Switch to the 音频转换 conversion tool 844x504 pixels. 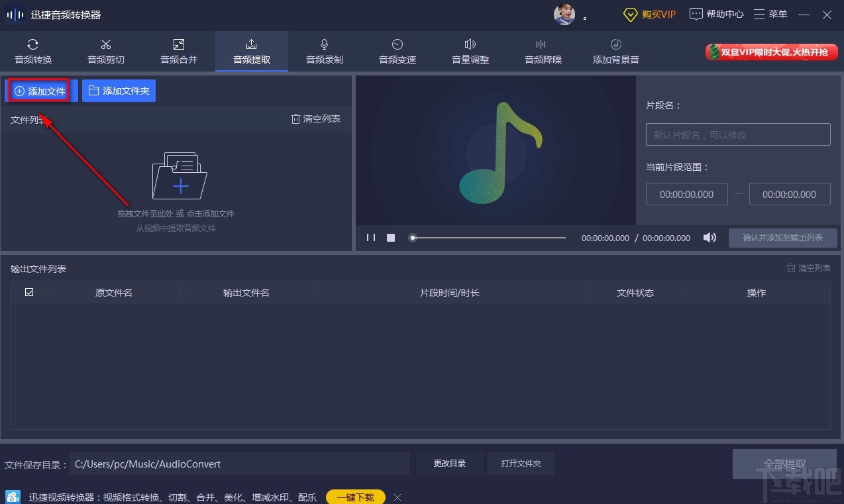[x=32, y=51]
